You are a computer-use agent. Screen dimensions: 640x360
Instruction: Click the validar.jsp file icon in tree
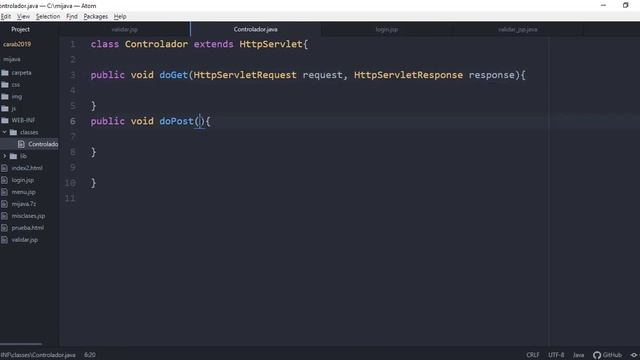click(4, 240)
